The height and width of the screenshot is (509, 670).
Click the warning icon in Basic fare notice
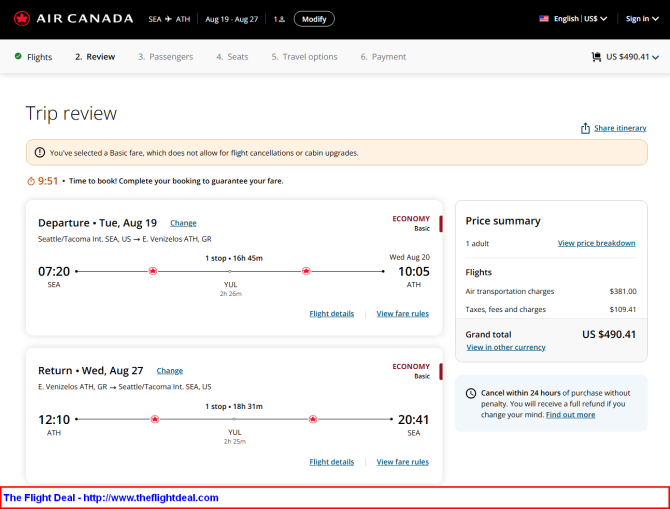pyautogui.click(x=40, y=153)
